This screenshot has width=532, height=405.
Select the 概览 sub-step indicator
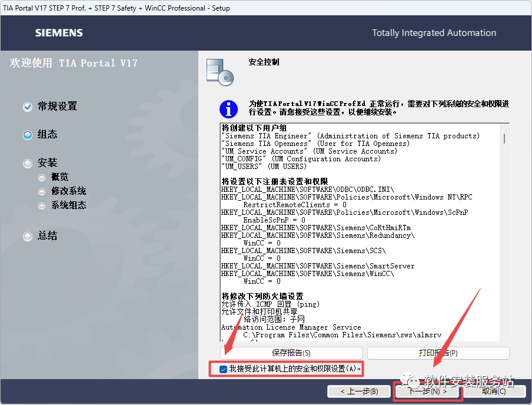point(42,178)
